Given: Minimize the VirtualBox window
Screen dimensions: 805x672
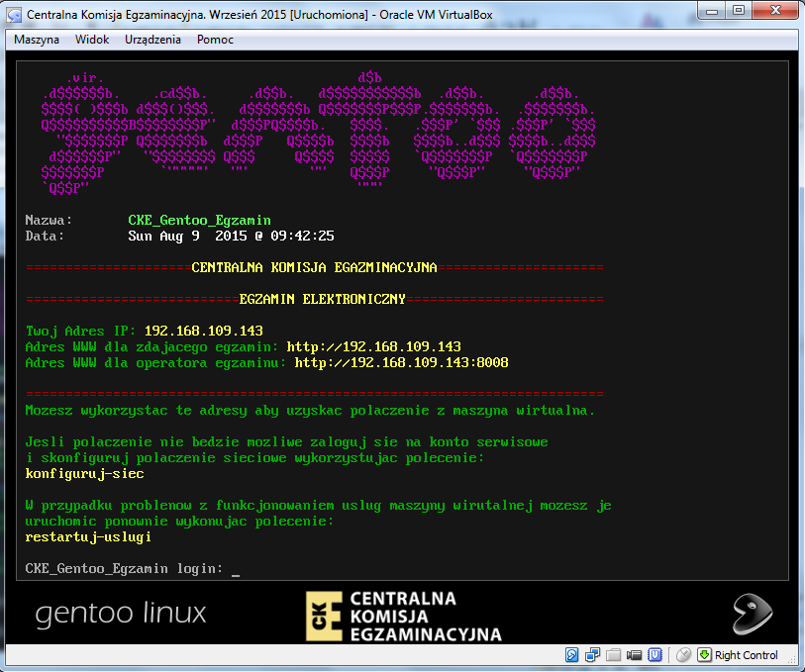Looking at the screenshot, I should (x=712, y=10).
